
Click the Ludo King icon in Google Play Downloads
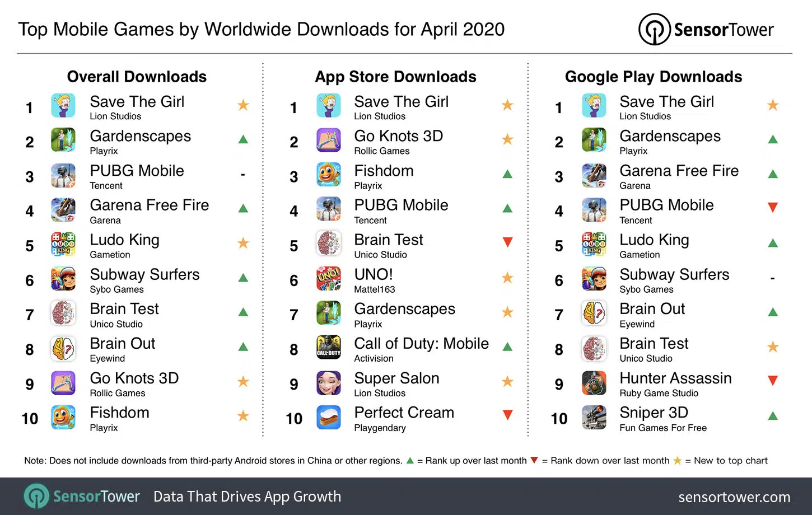point(594,244)
